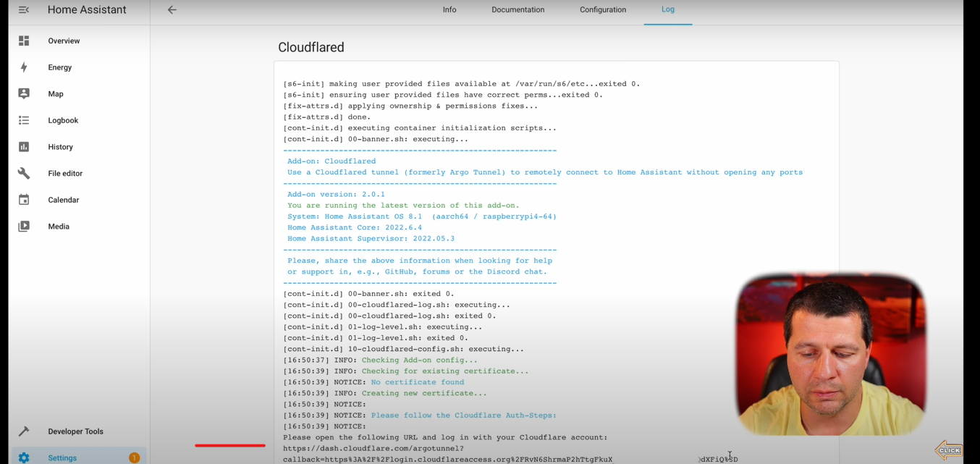Click 'Please follow the Cloudflare Auth-Steps:' notice
Image resolution: width=980 pixels, height=464 pixels.
(x=464, y=416)
